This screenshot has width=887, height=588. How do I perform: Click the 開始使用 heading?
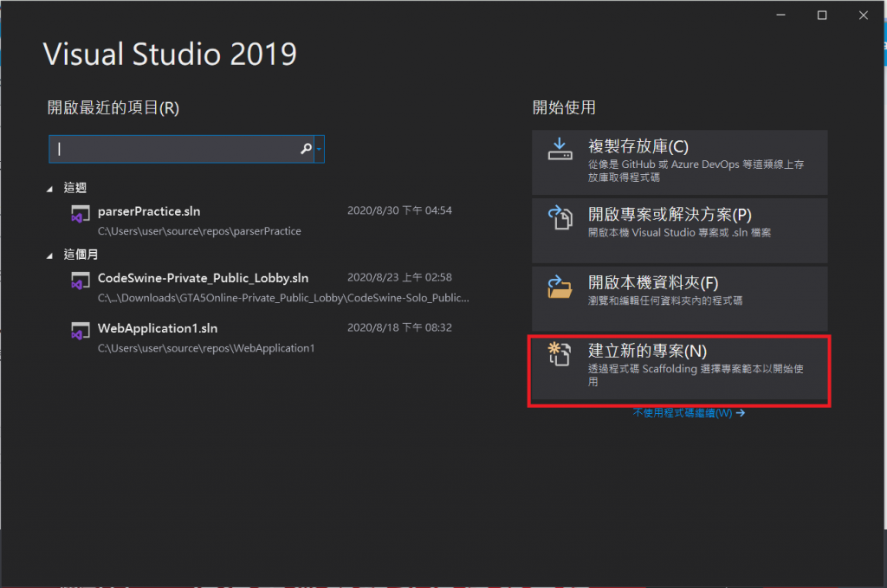(564, 107)
